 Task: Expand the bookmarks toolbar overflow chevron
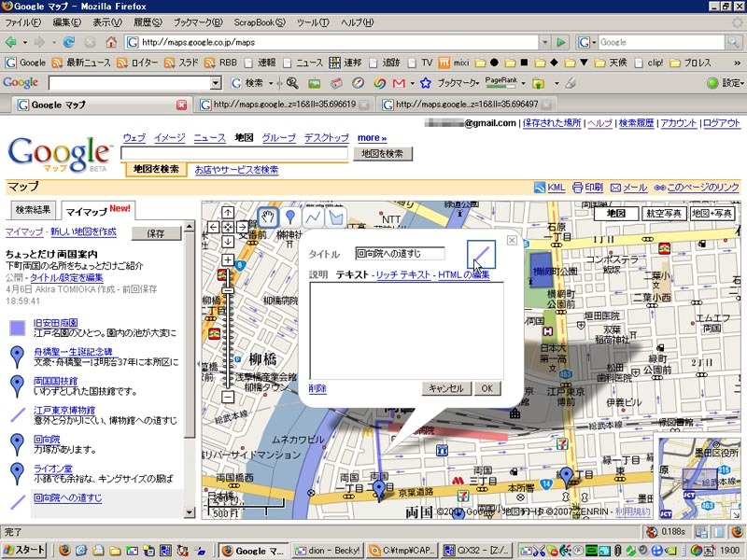737,63
